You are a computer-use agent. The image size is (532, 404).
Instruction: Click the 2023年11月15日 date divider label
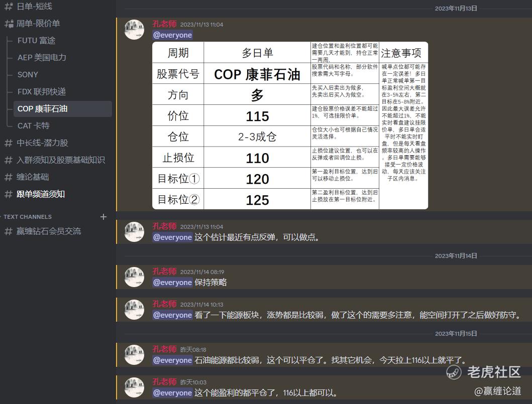[x=456, y=334]
